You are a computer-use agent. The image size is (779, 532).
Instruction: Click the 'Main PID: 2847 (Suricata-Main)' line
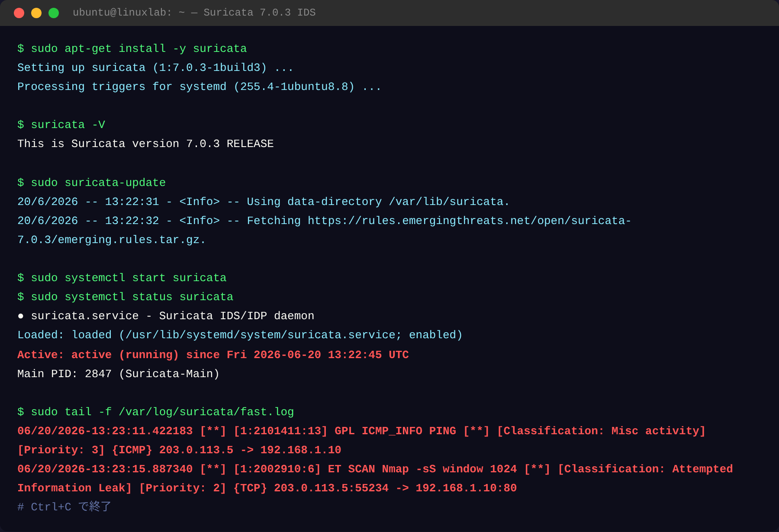[118, 374]
